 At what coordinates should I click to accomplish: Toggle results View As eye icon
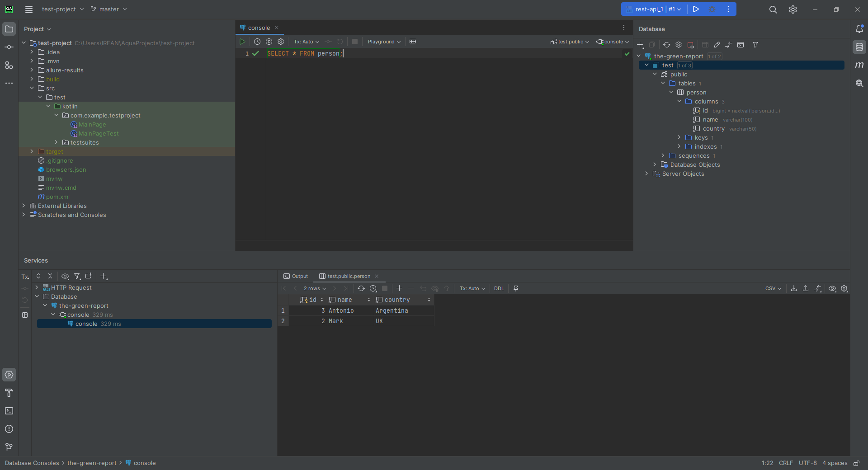pyautogui.click(x=832, y=288)
